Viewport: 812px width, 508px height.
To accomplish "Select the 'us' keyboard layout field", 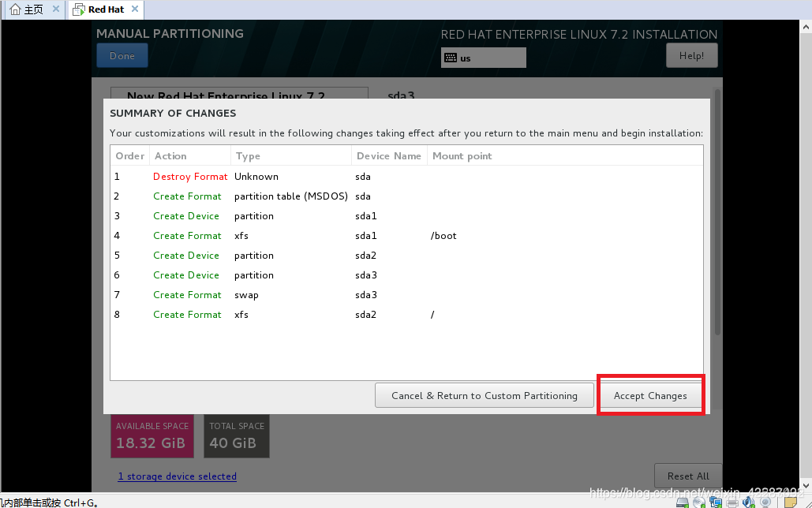I will [x=484, y=58].
